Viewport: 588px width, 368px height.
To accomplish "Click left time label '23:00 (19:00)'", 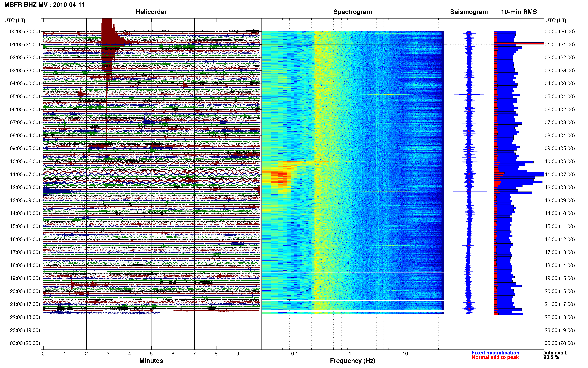I will [x=25, y=330].
